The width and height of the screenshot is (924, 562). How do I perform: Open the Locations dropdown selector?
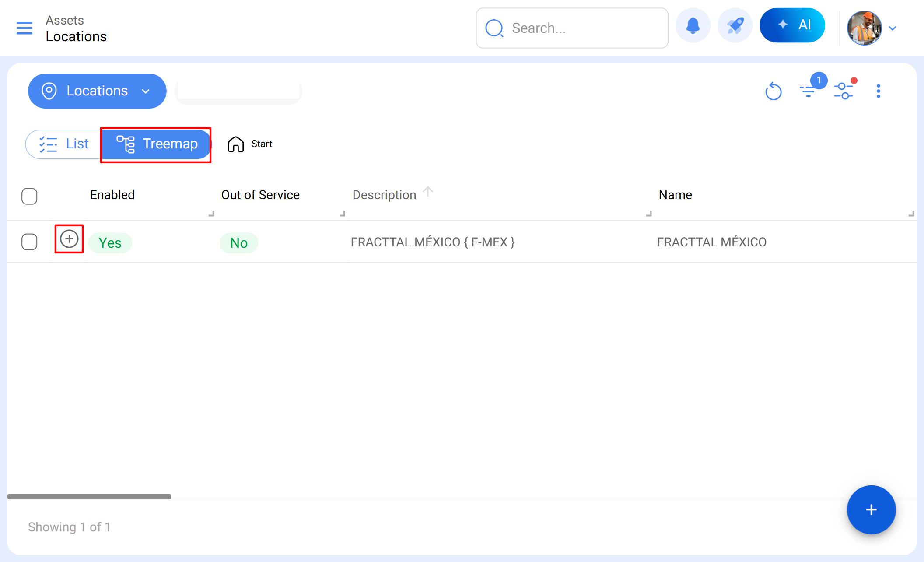(x=97, y=91)
